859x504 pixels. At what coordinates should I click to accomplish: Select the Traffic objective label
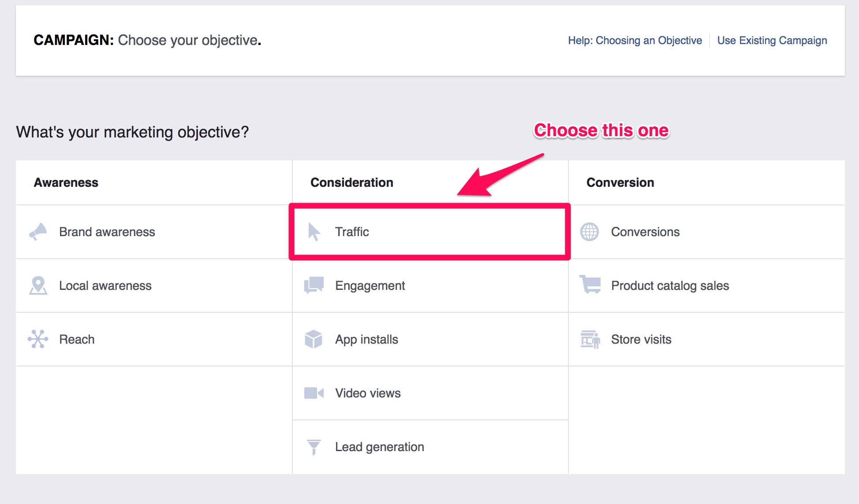(x=352, y=232)
